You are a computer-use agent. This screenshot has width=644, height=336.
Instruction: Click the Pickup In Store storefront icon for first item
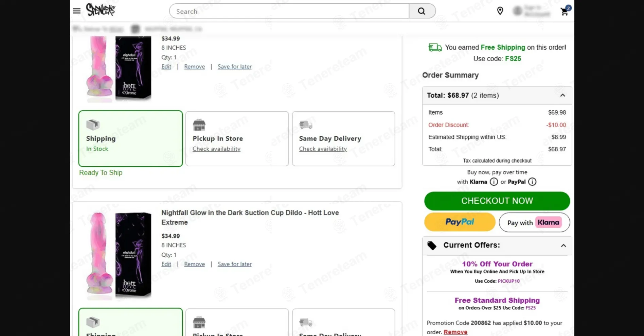[x=199, y=125]
